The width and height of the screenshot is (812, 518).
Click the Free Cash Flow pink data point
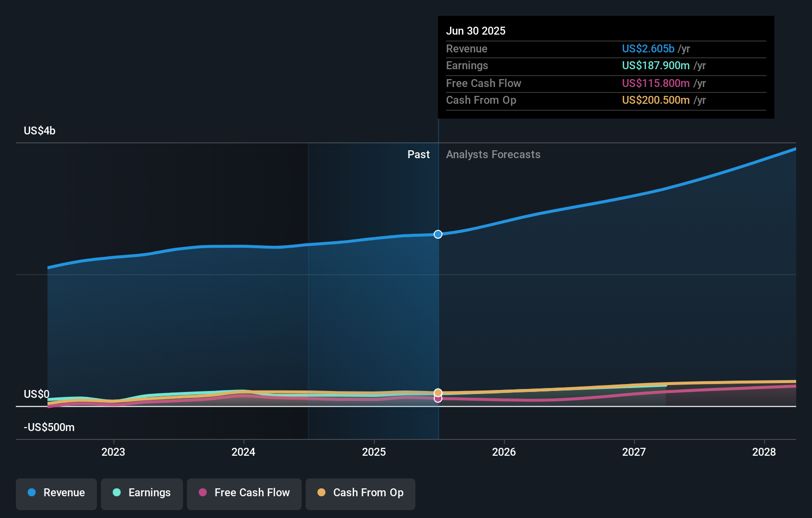tap(438, 398)
